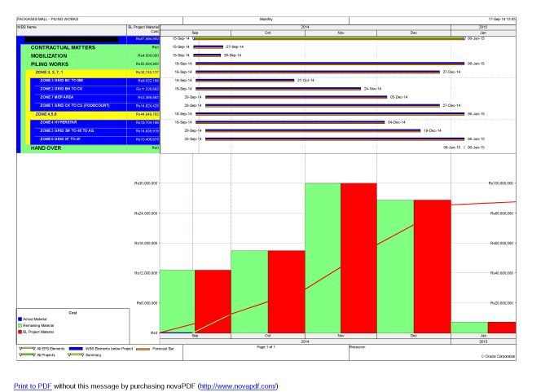Select the ZONE 7 MEP AREA row
Screen dimensions: 554x392
(95, 98)
